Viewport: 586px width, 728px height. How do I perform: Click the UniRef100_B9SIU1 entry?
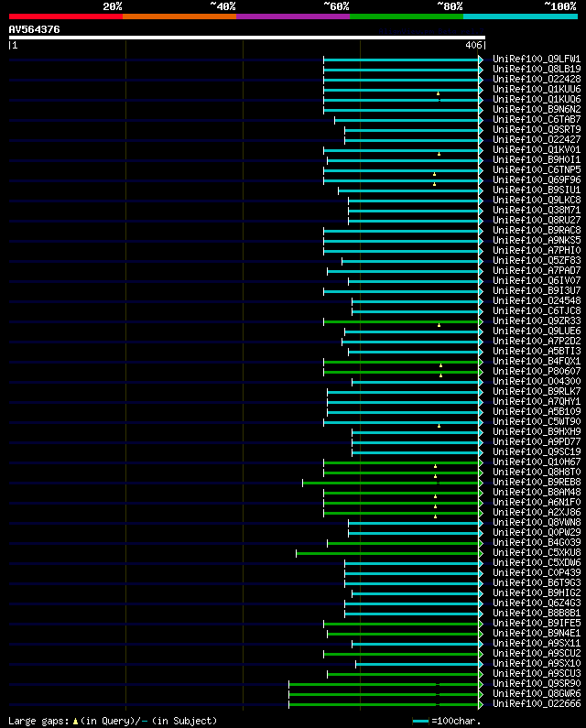tap(537, 190)
